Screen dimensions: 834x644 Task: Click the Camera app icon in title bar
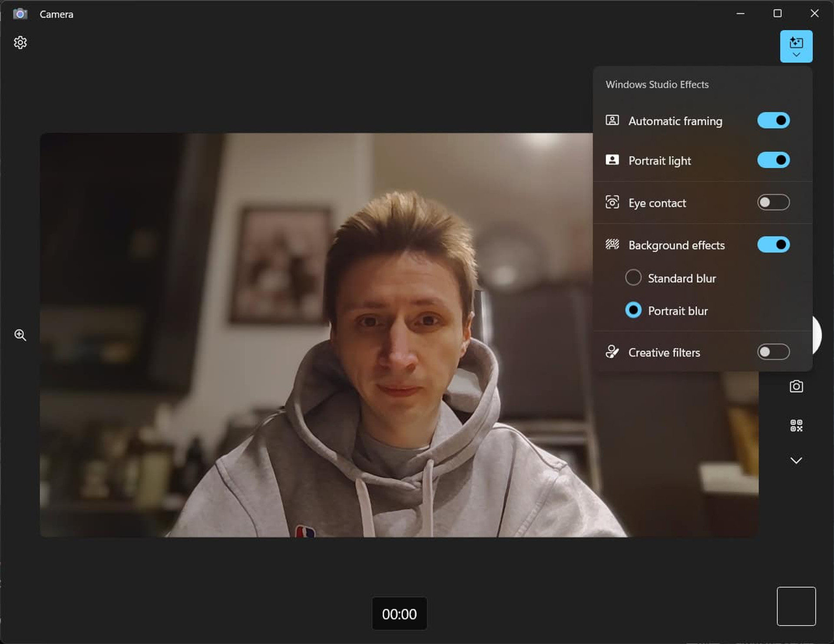coord(20,14)
